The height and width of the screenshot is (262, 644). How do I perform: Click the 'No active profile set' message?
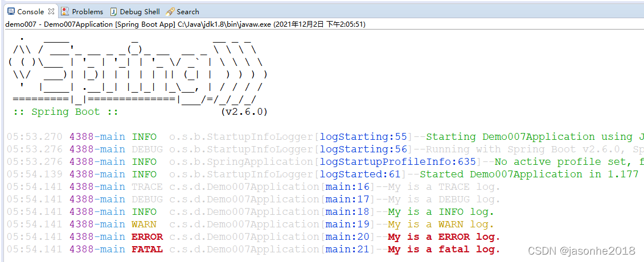point(560,162)
